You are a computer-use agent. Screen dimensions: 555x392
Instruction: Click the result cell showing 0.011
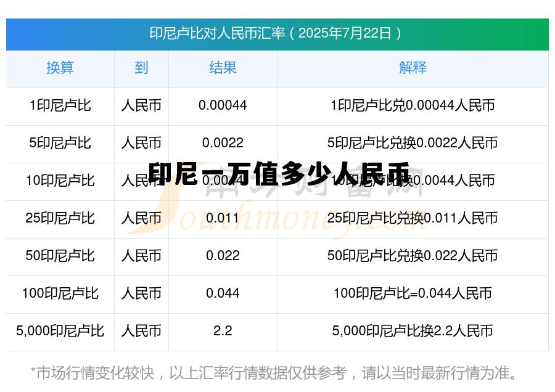[x=223, y=219]
